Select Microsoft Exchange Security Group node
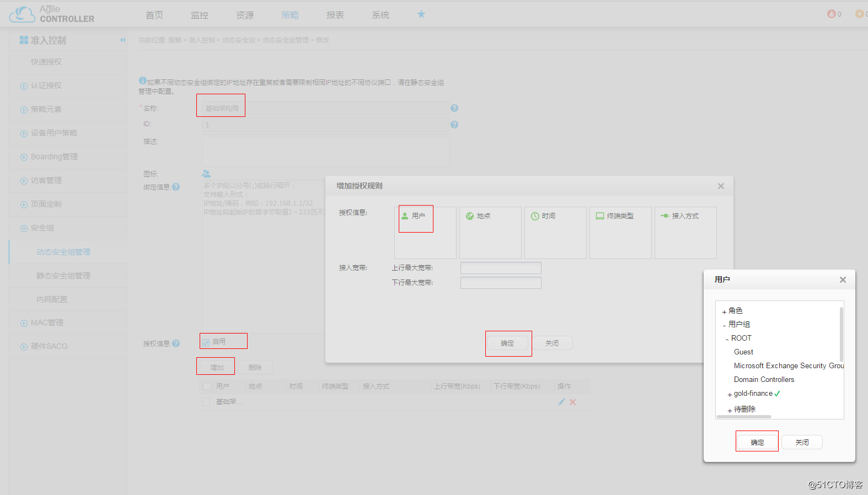 pos(789,365)
